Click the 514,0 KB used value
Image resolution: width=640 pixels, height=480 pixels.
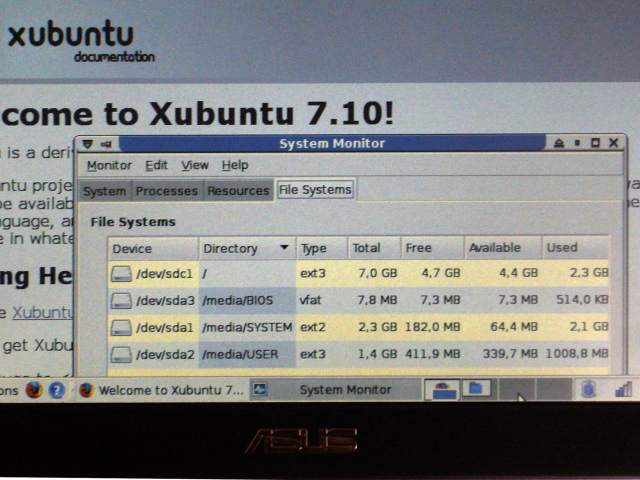[582, 300]
